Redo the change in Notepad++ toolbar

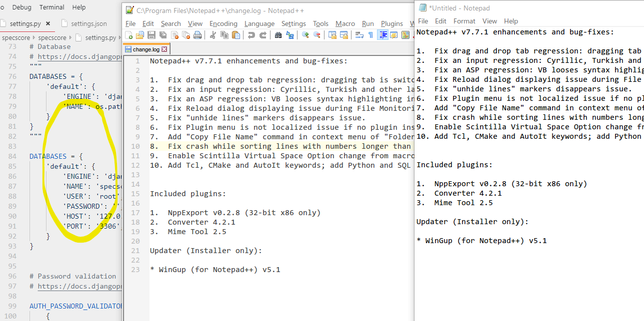coord(263,35)
